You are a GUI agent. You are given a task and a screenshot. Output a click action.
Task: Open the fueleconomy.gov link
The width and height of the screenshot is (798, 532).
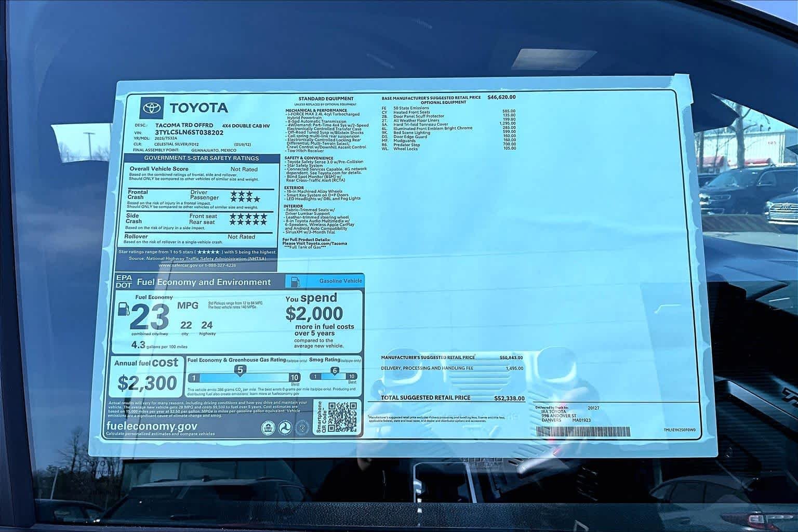152,426
